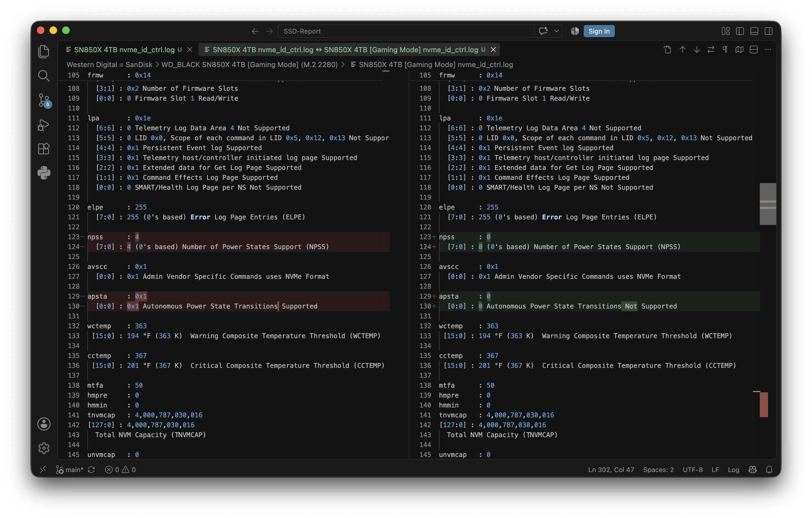Close the Gaming Mode diff tab
This screenshot has width=812, height=518.
tap(493, 49)
